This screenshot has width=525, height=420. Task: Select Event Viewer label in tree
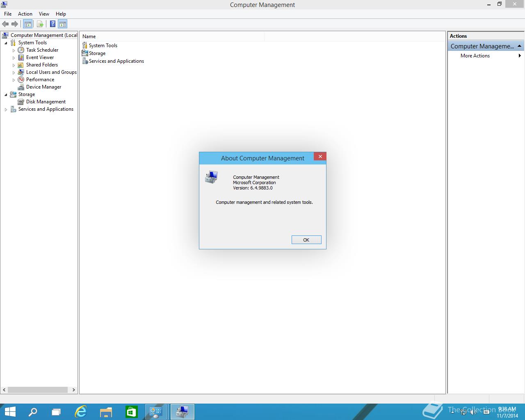[40, 57]
